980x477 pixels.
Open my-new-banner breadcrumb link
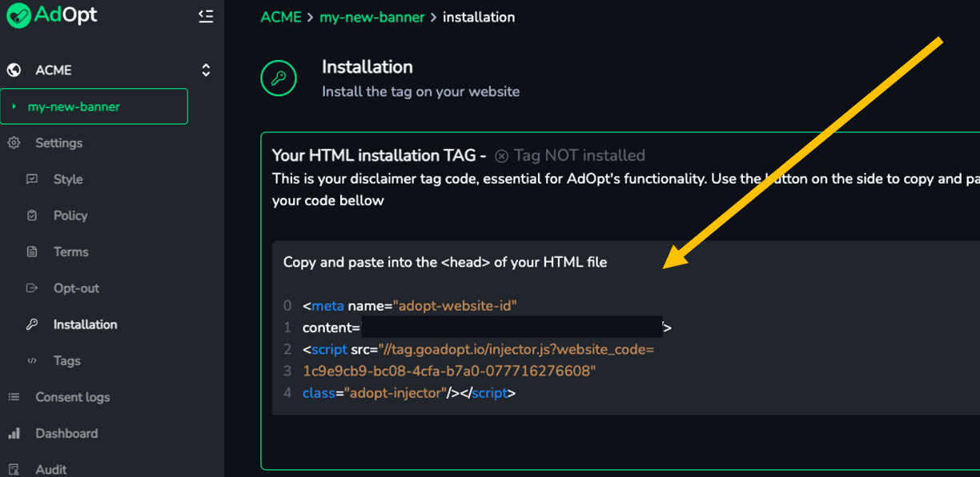click(372, 17)
